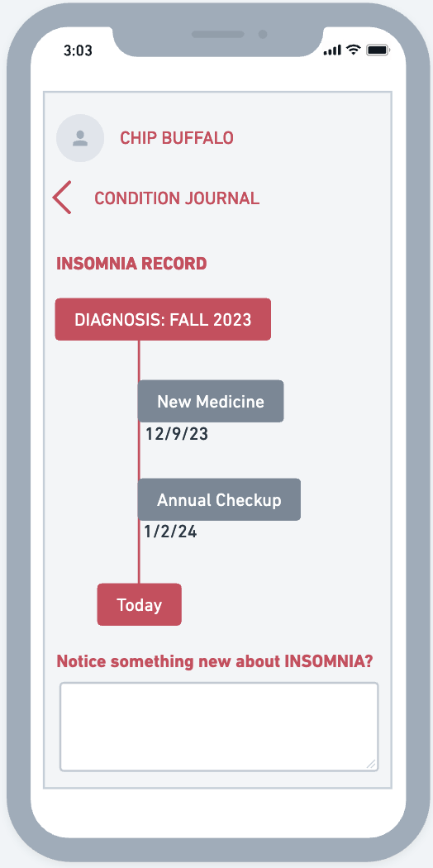
Task: Tap the cellular signal bars icon
Action: [332, 50]
